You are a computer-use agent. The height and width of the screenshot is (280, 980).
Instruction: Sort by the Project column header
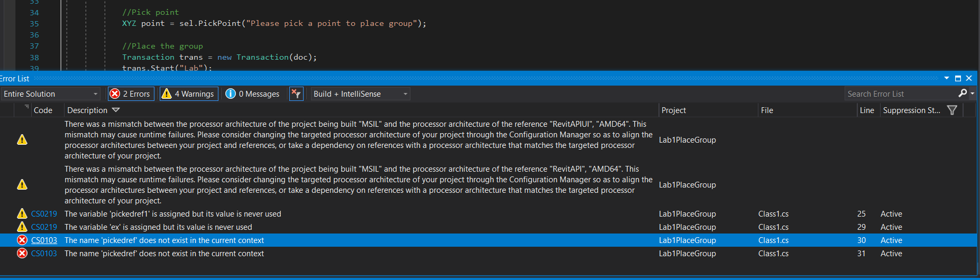[673, 110]
